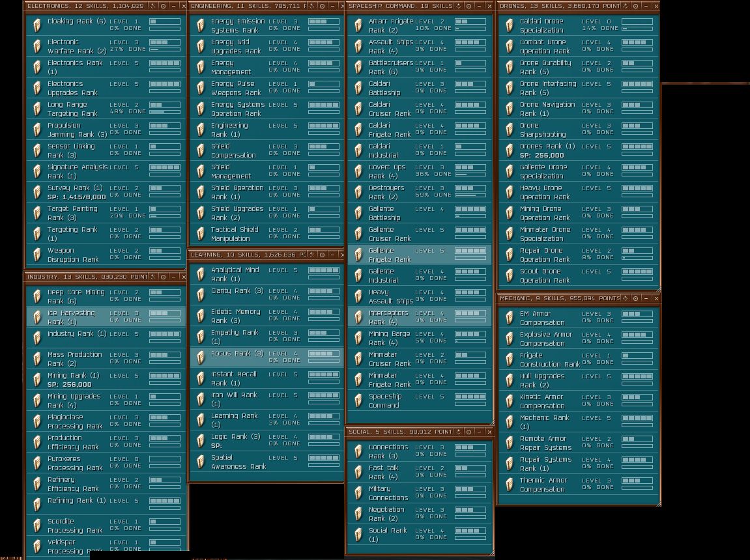Select the Shield Management skill book icon
Viewport: 750px width, 560px height.
[x=201, y=171]
